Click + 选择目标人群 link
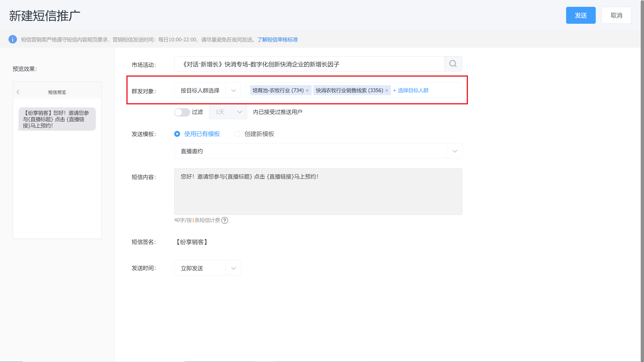The width and height of the screenshot is (644, 362). click(411, 90)
